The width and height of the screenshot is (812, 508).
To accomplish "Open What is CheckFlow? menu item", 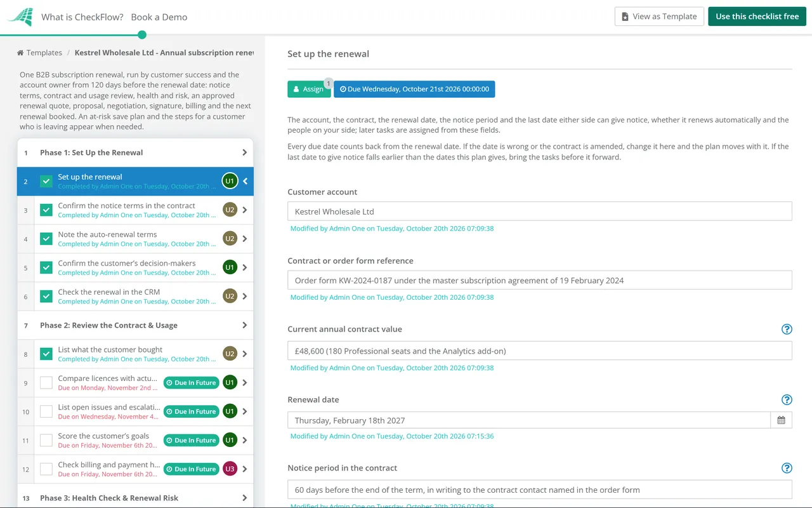I will click(82, 17).
